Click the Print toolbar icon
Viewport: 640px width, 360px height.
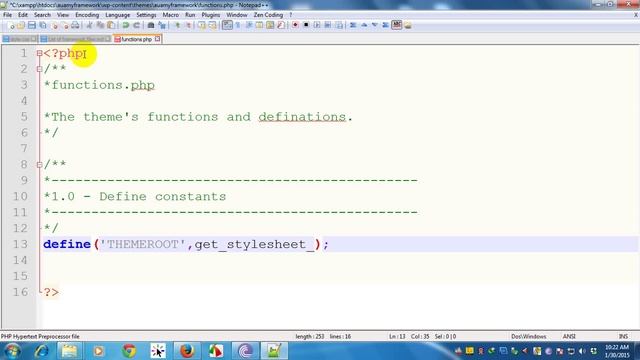pyautogui.click(x=75, y=25)
